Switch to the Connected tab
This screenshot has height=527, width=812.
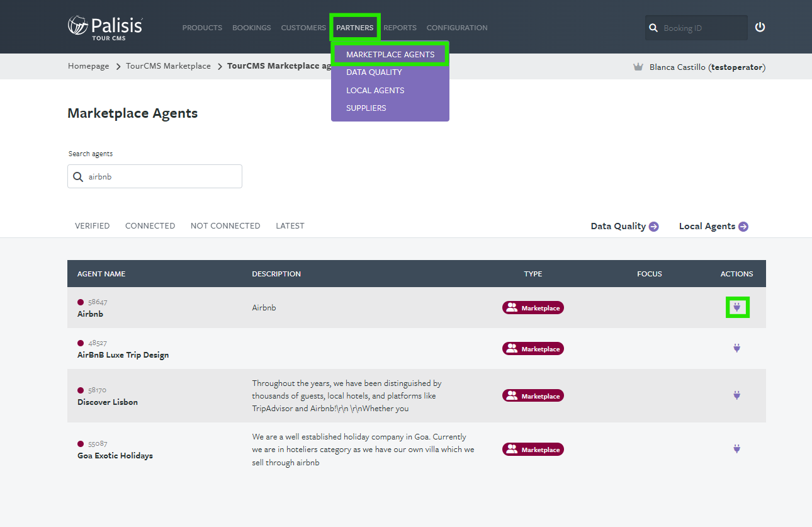[150, 226]
